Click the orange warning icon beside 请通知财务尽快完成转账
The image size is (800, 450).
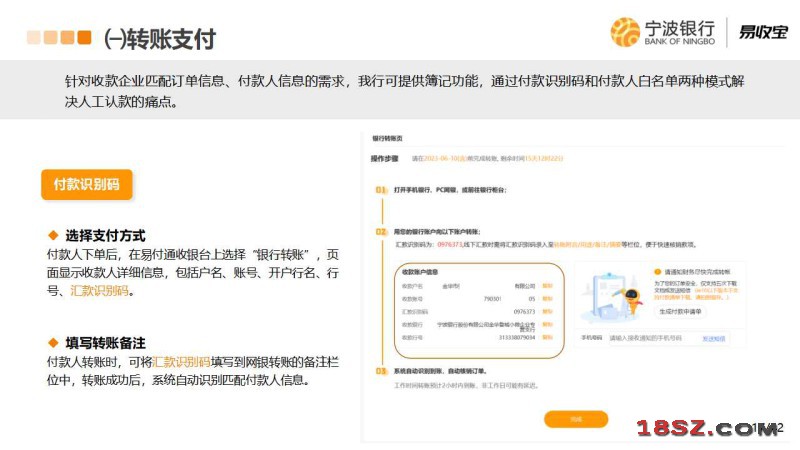(x=657, y=271)
